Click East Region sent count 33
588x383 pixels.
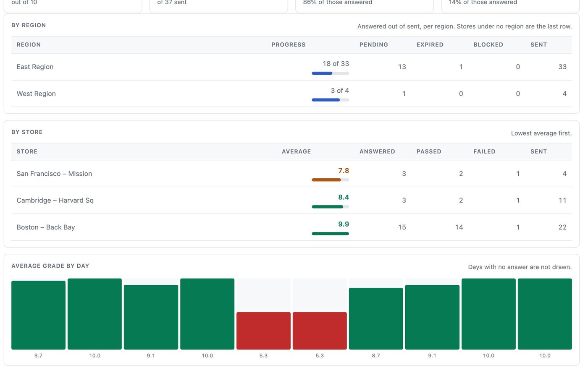click(x=562, y=67)
